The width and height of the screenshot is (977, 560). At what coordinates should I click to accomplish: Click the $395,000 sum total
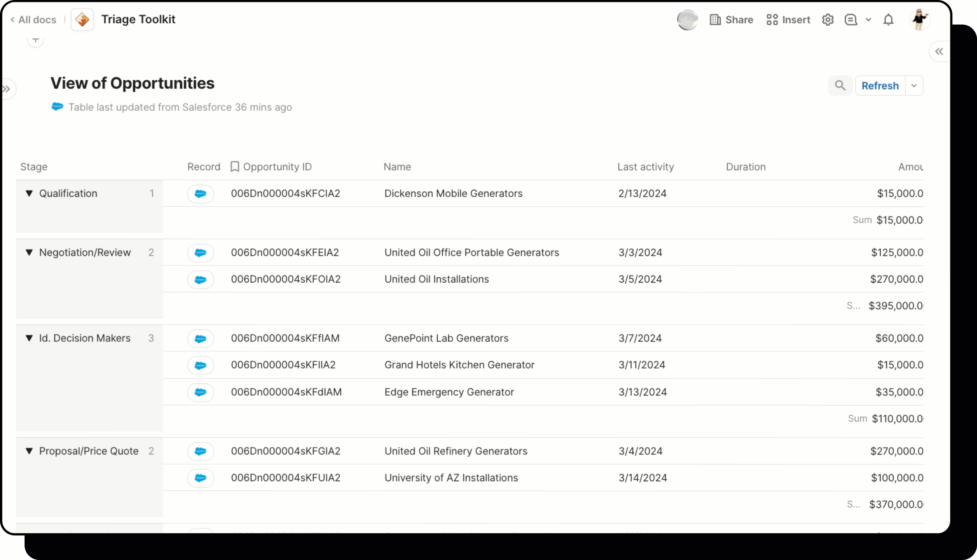click(896, 306)
